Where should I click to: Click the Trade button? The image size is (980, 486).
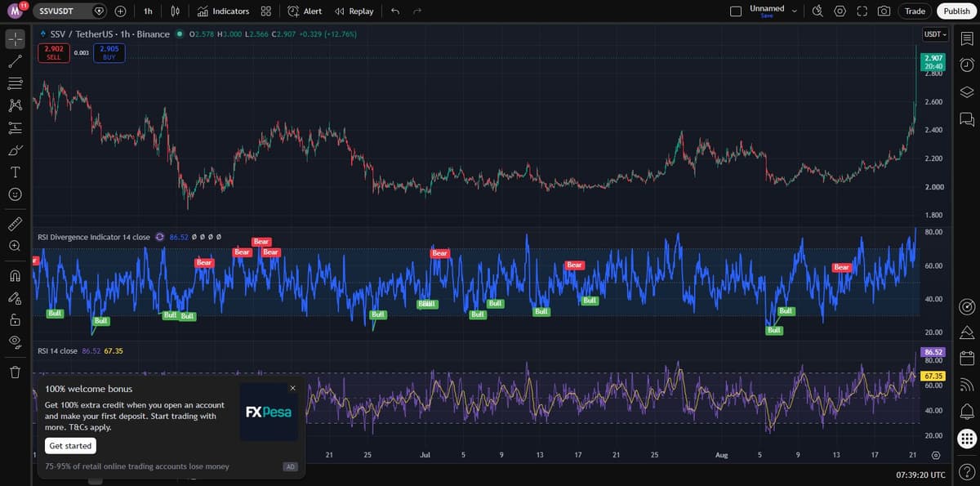click(915, 11)
